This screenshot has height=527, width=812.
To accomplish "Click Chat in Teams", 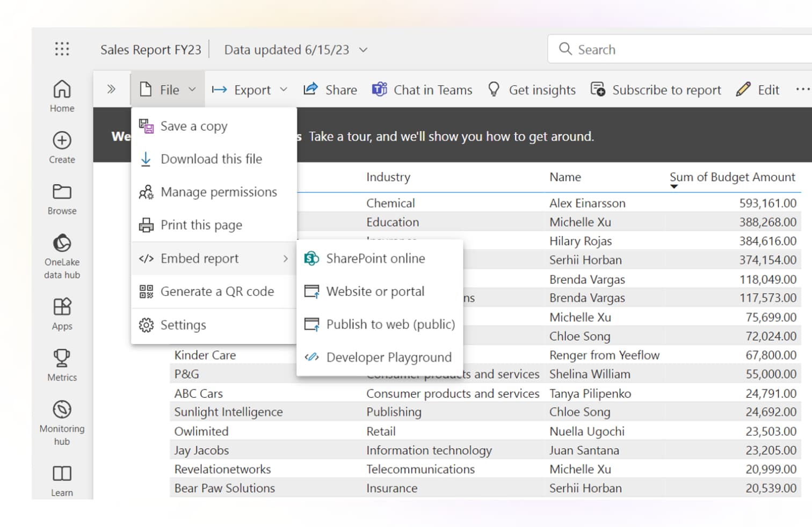I will (x=422, y=90).
